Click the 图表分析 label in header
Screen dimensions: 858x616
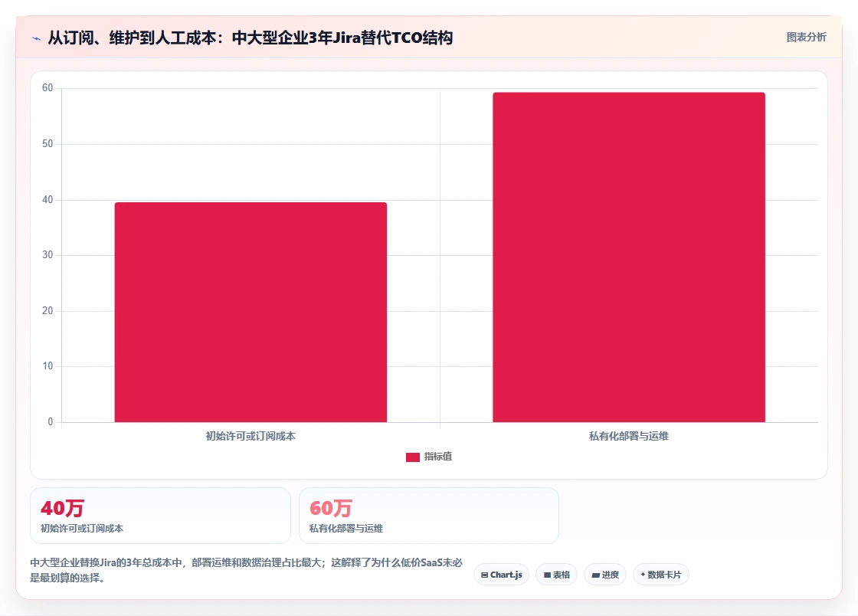pos(806,38)
